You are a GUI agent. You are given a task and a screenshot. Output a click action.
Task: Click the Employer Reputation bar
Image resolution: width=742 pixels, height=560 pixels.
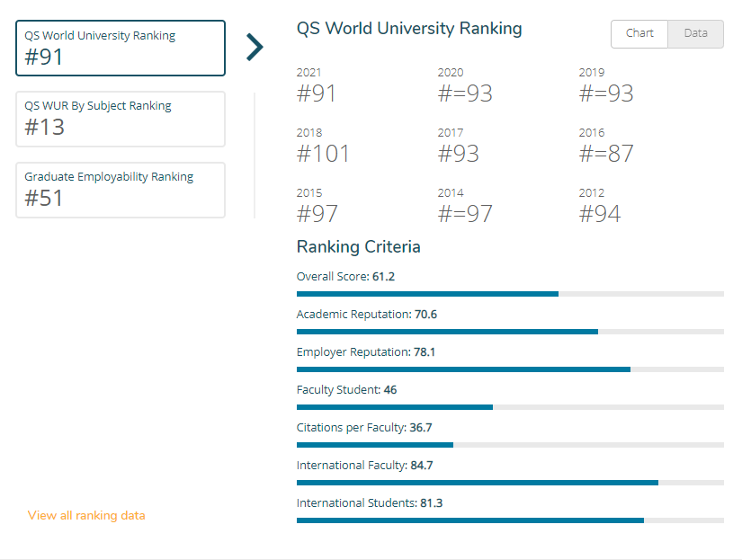(x=510, y=369)
